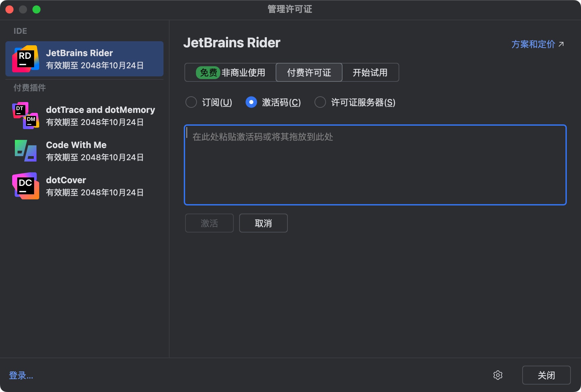Click the IDE section label
This screenshot has height=392, width=581.
point(20,31)
